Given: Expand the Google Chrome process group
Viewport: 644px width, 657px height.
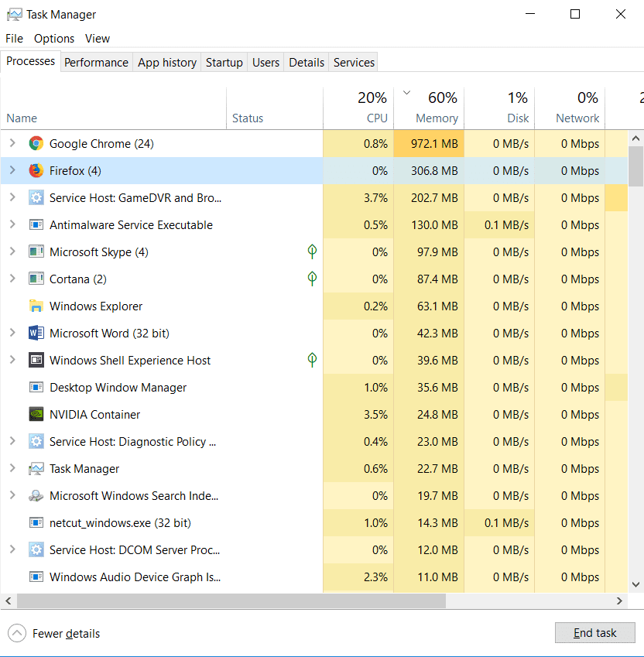Looking at the screenshot, I should pos(14,143).
